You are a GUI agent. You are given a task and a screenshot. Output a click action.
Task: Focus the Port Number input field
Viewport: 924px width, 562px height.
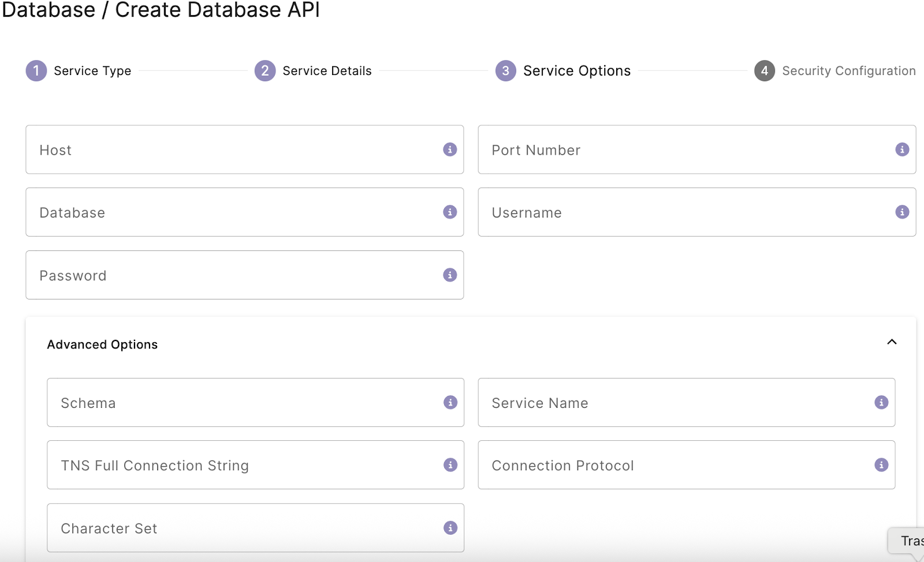click(x=664, y=149)
